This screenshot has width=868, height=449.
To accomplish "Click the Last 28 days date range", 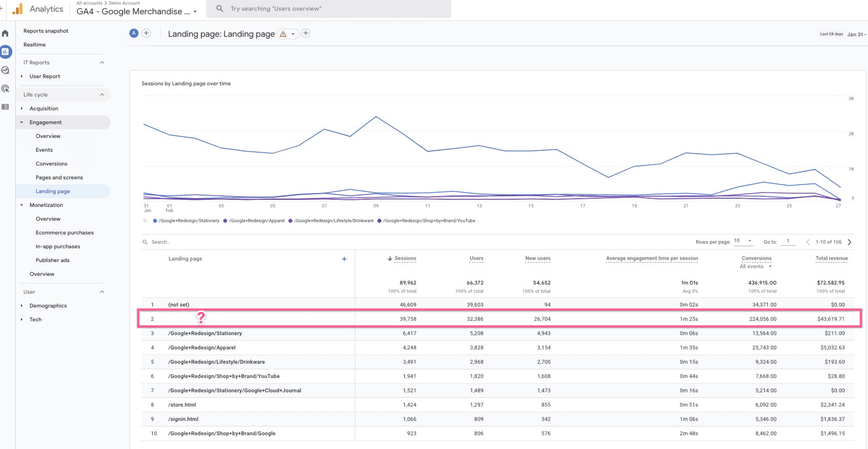I will (x=832, y=34).
